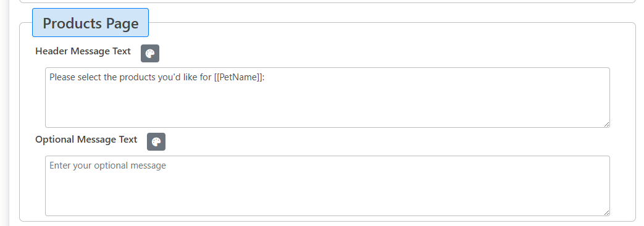The width and height of the screenshot is (644, 226).
Task: Click the phrase "you'd like for" in the header message
Action: coord(185,77)
